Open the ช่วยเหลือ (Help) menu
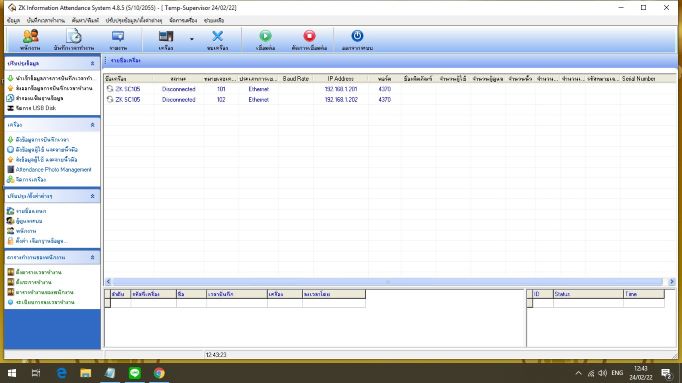 point(214,20)
